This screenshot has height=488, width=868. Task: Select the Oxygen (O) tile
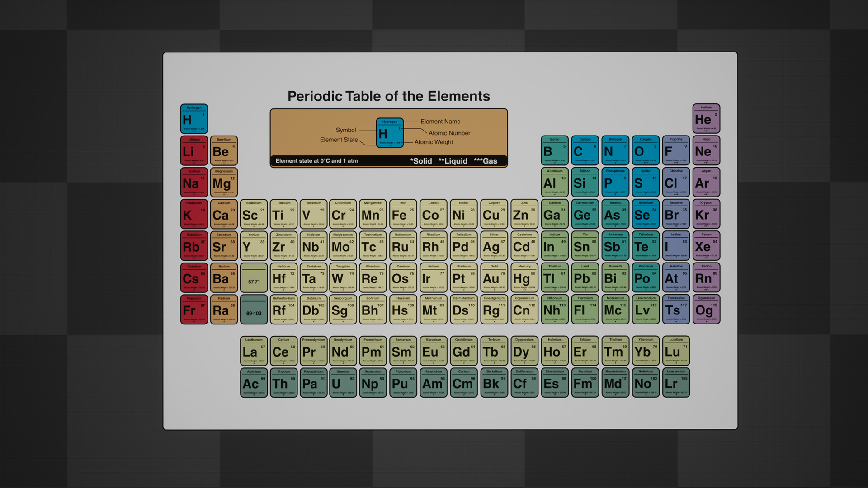click(x=646, y=150)
